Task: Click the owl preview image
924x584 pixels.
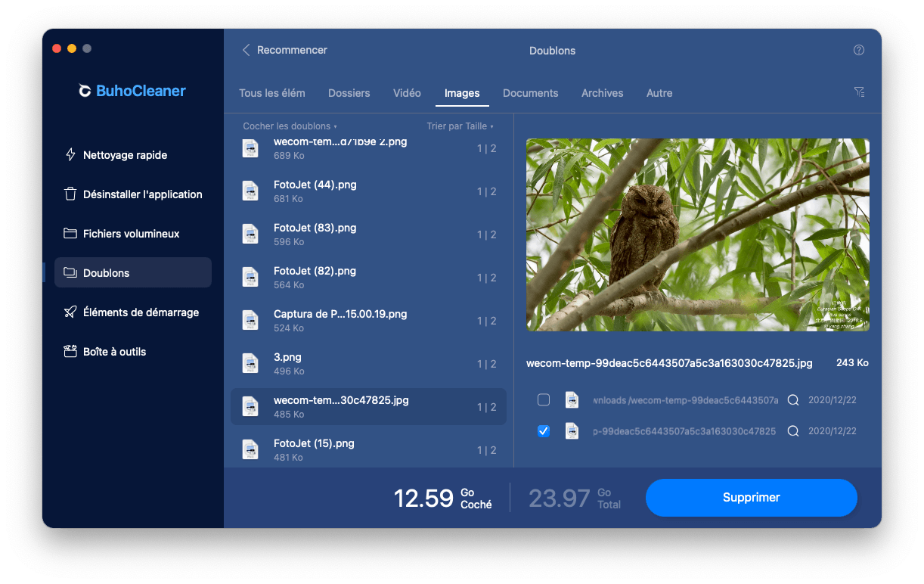Action: coord(698,235)
